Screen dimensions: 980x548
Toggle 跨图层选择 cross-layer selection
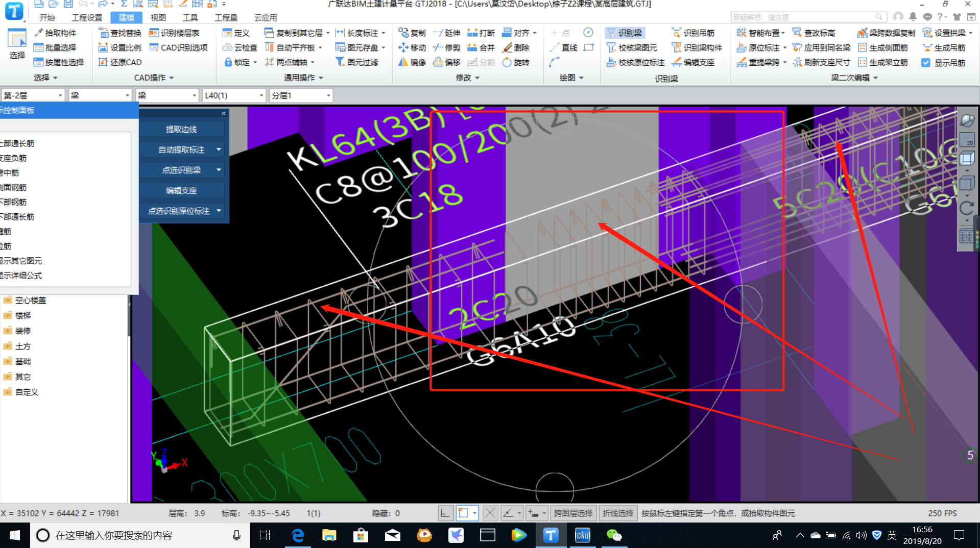click(573, 513)
